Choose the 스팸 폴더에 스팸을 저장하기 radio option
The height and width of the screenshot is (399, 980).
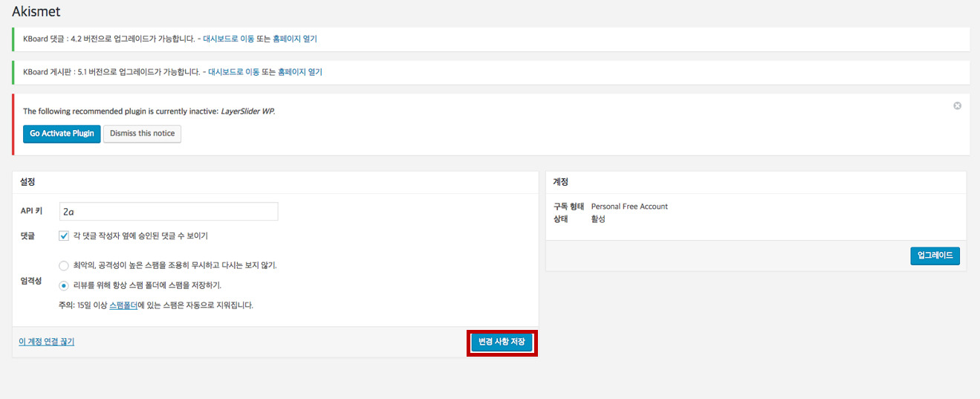pos(64,285)
